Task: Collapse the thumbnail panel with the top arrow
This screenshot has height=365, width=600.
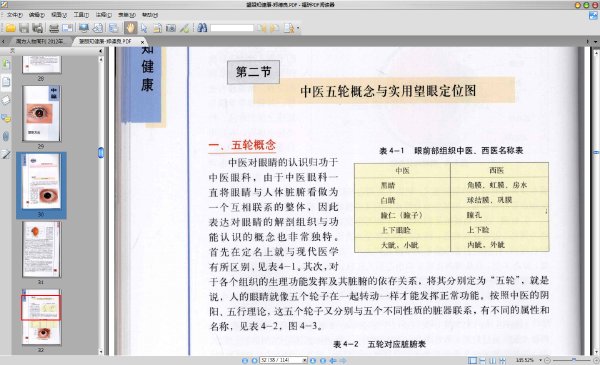Action: 101,51
